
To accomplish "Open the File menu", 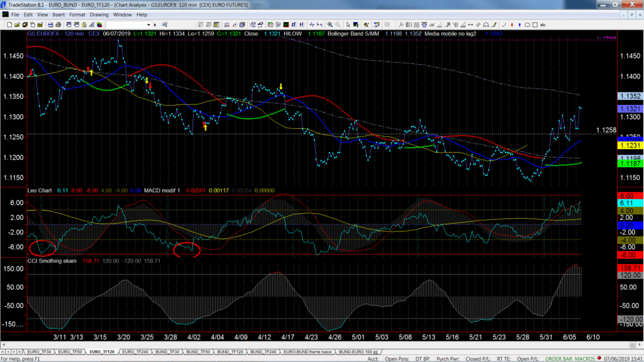I will 15,15.
